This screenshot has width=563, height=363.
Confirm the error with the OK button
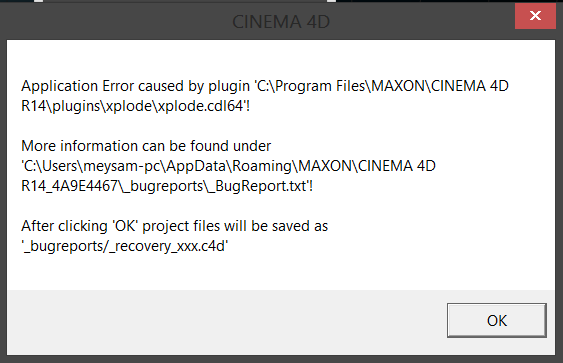coord(497,320)
